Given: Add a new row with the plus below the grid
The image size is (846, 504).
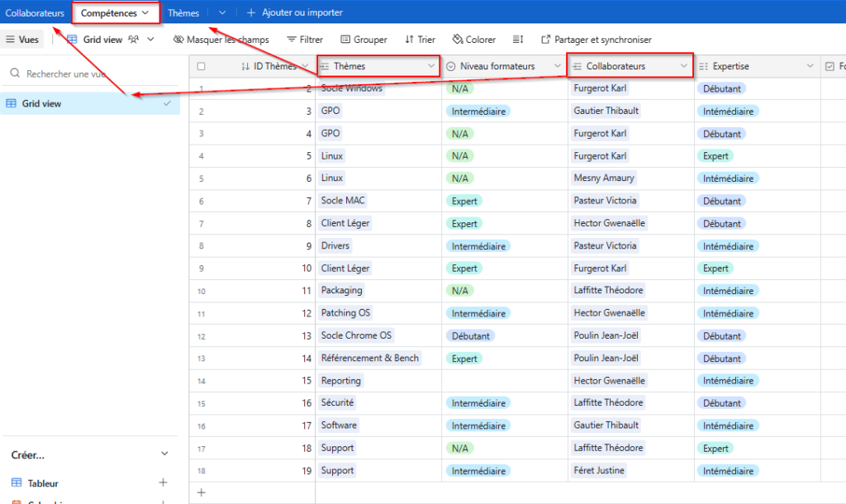Looking at the screenshot, I should click(202, 492).
